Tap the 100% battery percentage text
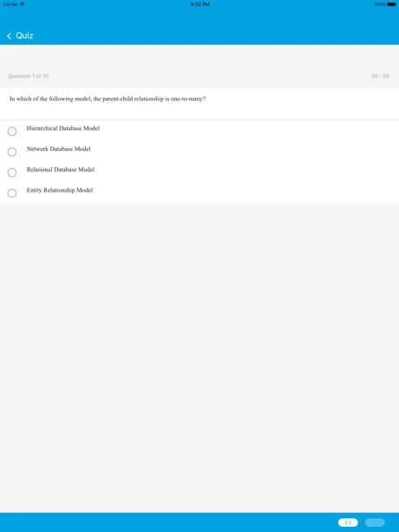Screen dimensions: 399x532 (x=380, y=4)
